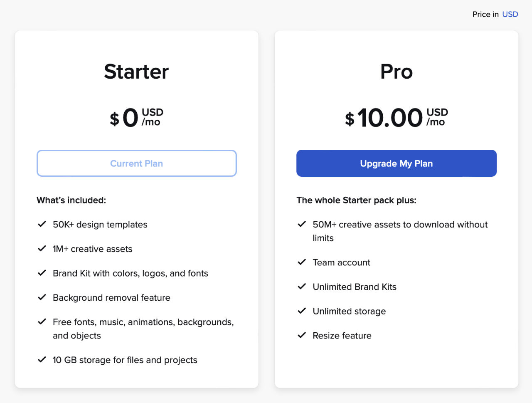Click checkmark beside Unlimited Brand Kits
Image resolution: width=532 pixels, height=403 pixels.
[302, 287]
